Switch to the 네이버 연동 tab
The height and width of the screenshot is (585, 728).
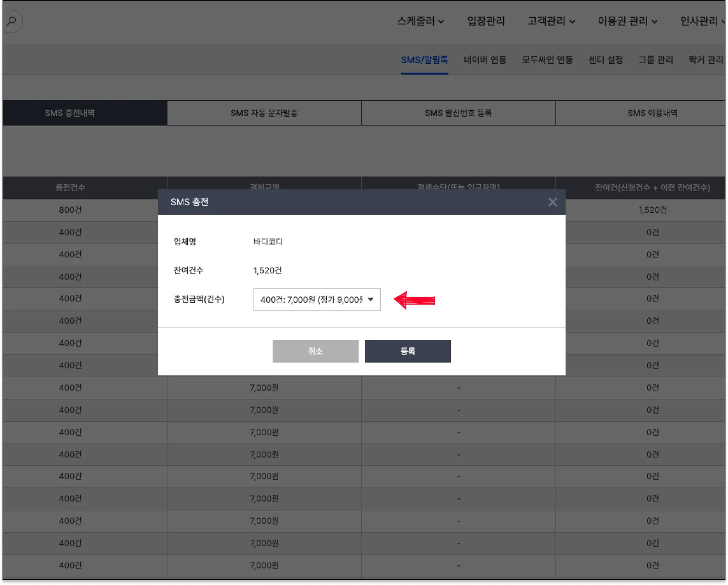[x=485, y=60]
